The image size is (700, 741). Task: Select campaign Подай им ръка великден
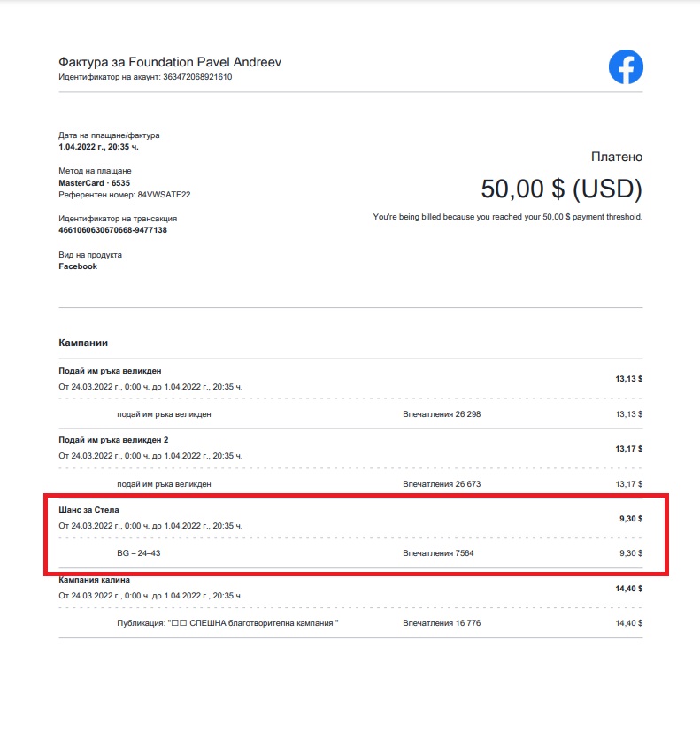click(110, 371)
